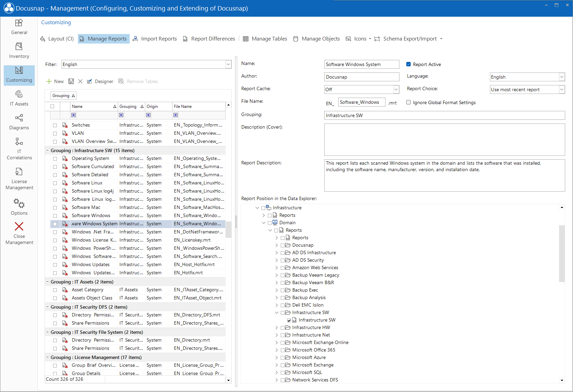Viewport: 573px width, 392px height.
Task: Click the report list vertical scrollbar thumb
Action: pyautogui.click(x=228, y=230)
